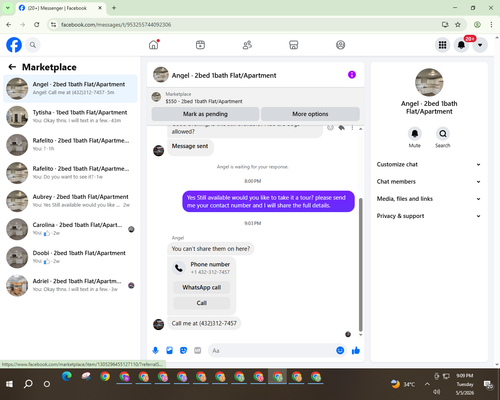Open Tytisha - 1bed 1bath conversation

70,117
